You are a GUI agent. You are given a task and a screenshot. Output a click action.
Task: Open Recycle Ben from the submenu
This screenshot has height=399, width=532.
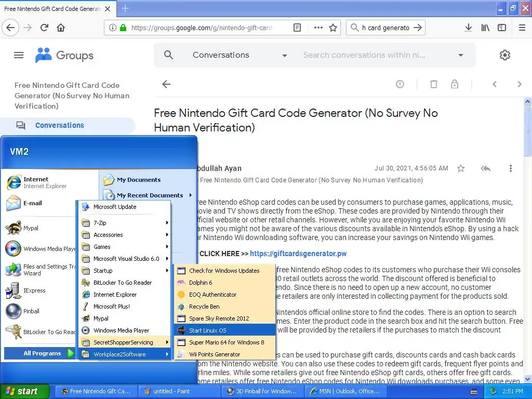pyautogui.click(x=224, y=307)
